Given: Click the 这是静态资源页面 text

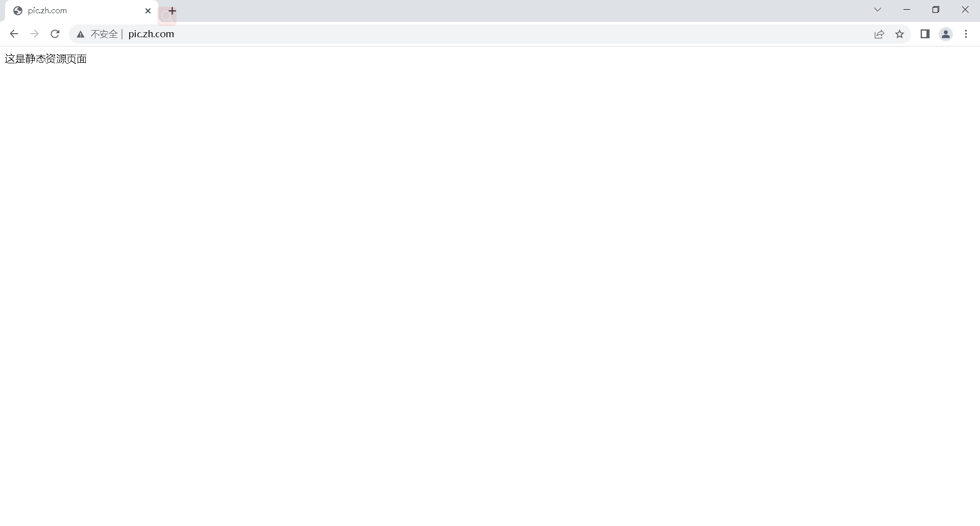Looking at the screenshot, I should pos(46,59).
